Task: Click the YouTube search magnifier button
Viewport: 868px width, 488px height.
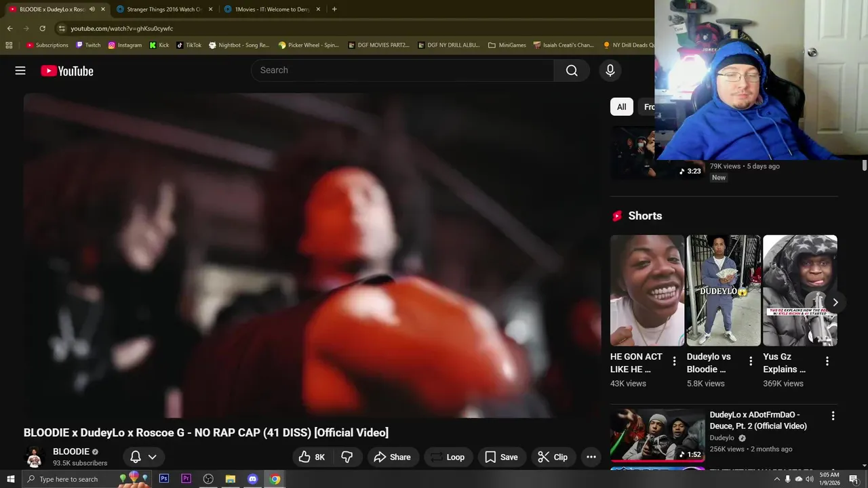Action: coord(572,70)
